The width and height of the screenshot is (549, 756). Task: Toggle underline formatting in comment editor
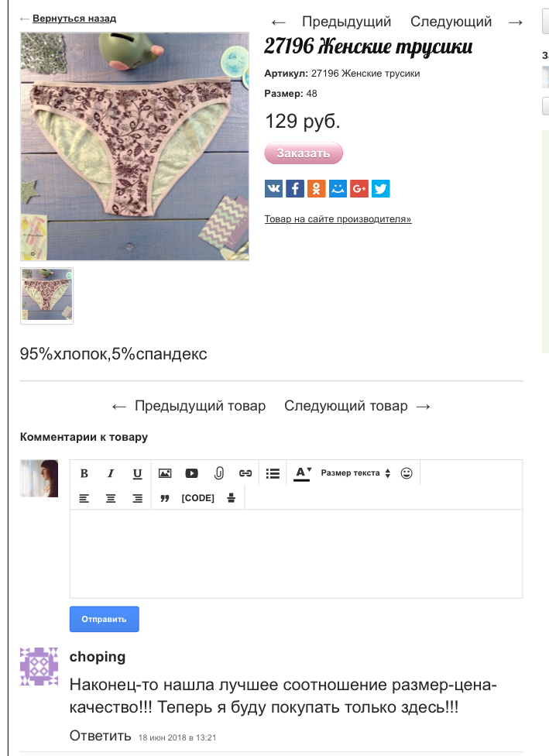(x=137, y=473)
